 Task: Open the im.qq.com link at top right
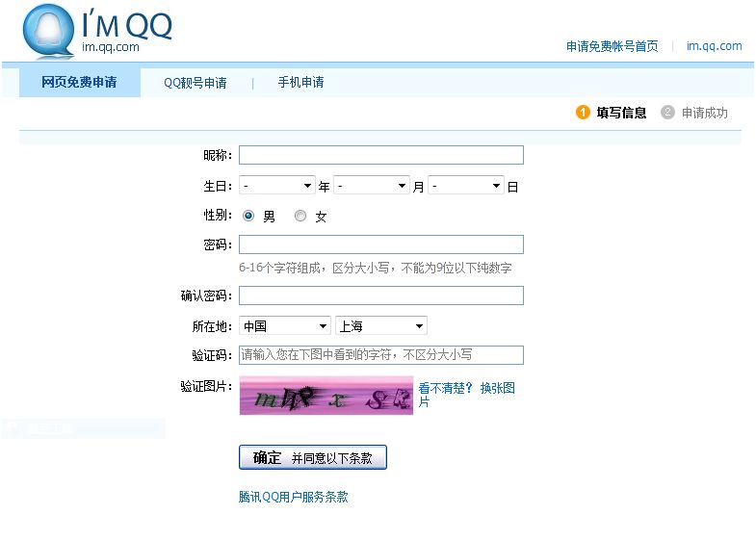coord(714,46)
